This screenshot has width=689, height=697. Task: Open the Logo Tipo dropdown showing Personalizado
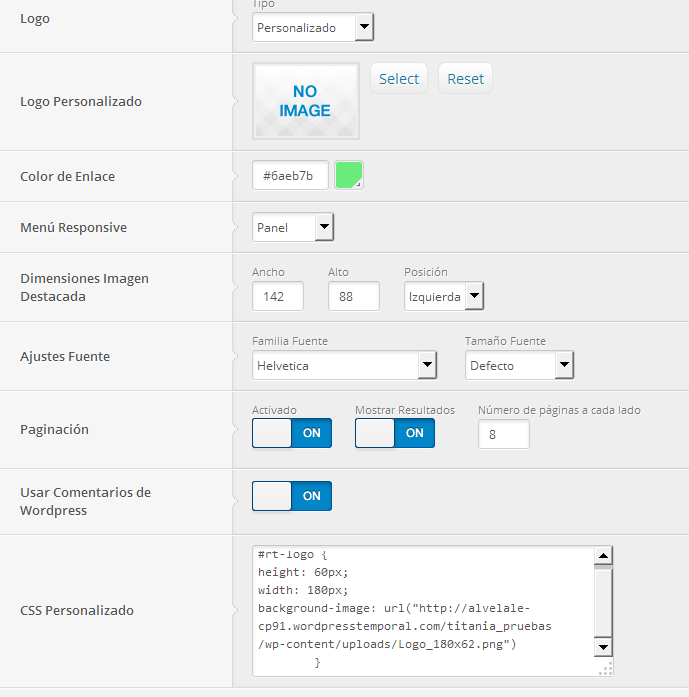point(313,28)
